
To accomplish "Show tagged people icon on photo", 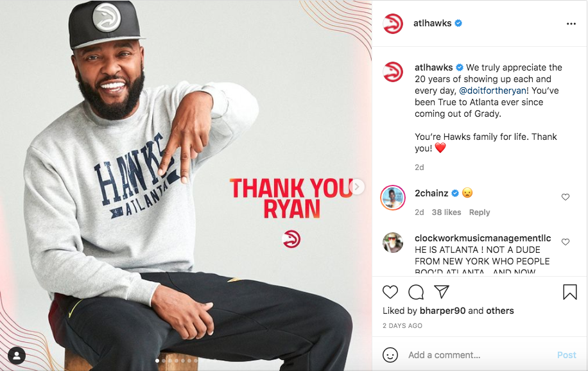I will pos(17,356).
